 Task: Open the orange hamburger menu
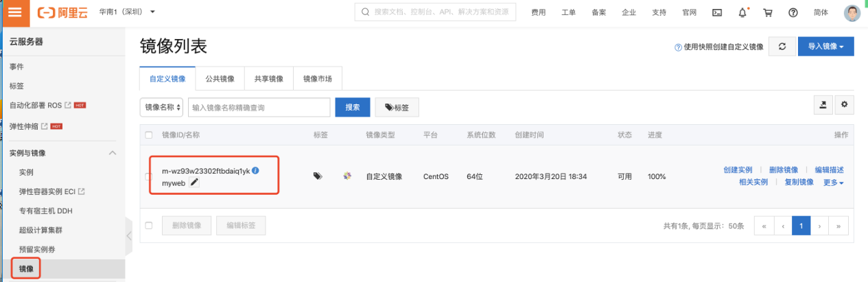point(15,12)
